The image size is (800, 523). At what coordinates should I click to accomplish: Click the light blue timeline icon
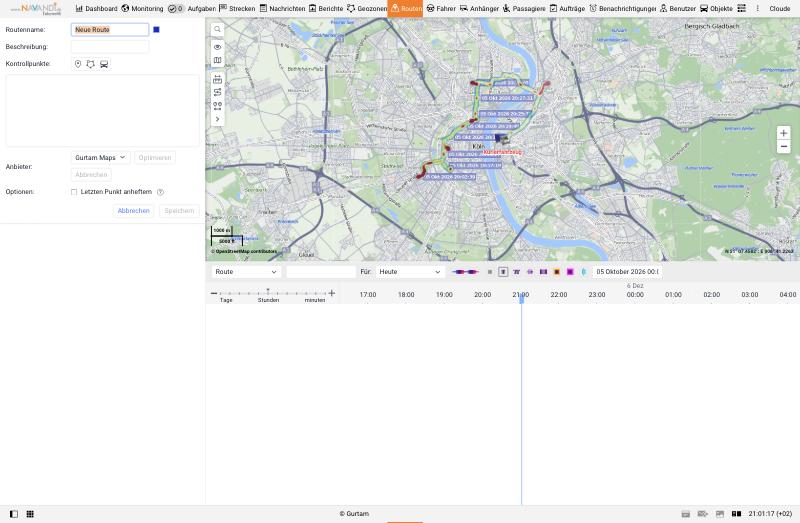(x=584, y=272)
